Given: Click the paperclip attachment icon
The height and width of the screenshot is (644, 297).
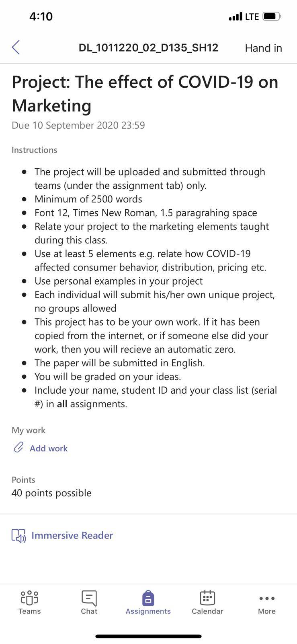Looking at the screenshot, I should (x=18, y=448).
